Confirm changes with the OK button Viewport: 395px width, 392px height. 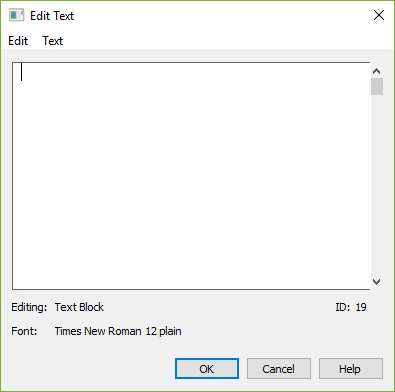(x=207, y=369)
